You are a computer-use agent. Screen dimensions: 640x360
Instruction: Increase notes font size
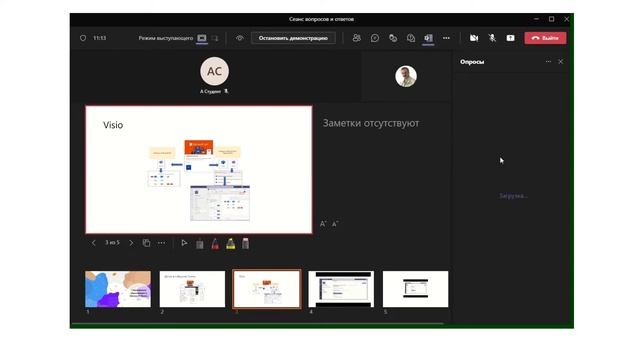pyautogui.click(x=323, y=224)
